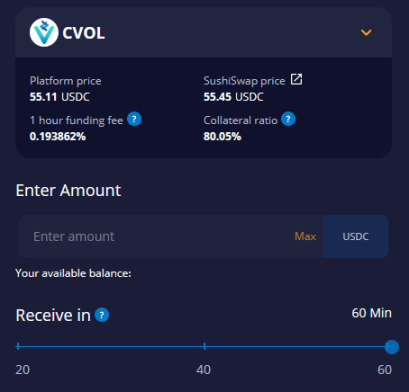
Task: Click the Receive in slider handle at 60
Action: pos(392,347)
